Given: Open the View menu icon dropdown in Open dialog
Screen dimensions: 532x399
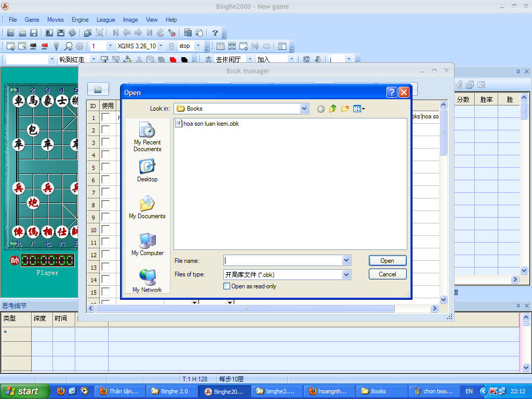Looking at the screenshot, I should [359, 109].
